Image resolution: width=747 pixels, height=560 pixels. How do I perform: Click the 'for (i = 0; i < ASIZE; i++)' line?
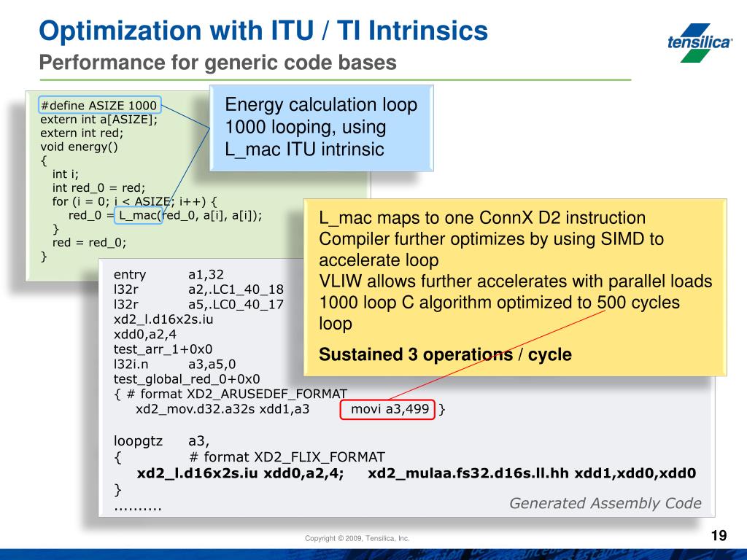[x=134, y=201]
